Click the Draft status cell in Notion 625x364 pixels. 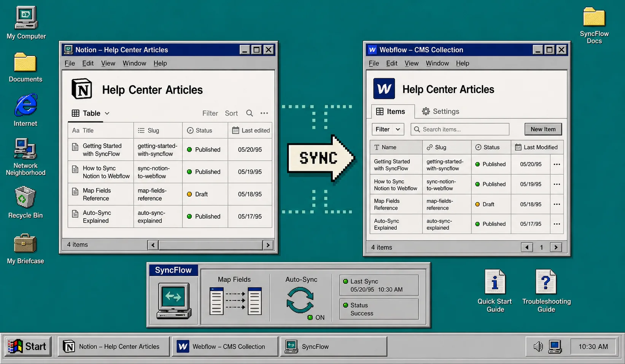205,194
